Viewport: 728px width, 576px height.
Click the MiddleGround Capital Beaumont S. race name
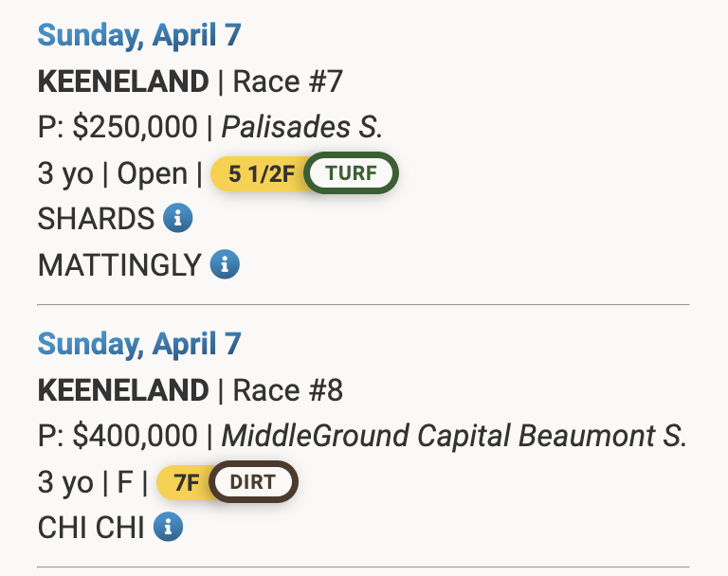[x=453, y=436]
